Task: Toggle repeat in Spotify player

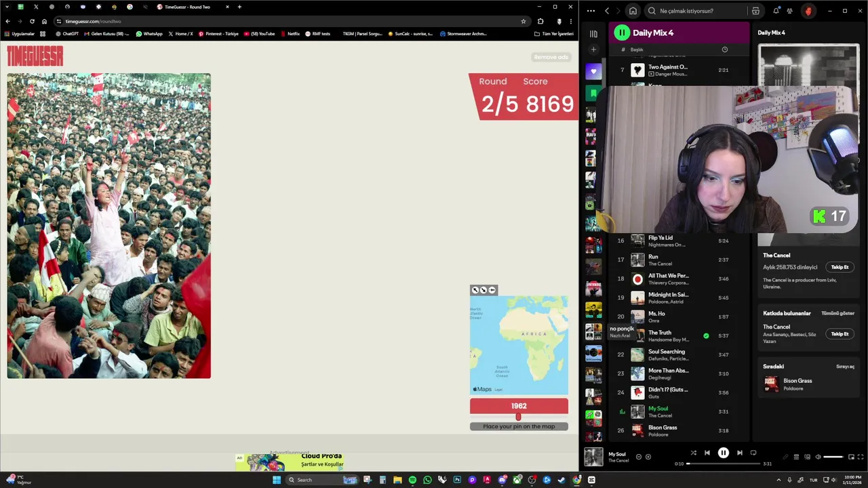Action: click(753, 453)
